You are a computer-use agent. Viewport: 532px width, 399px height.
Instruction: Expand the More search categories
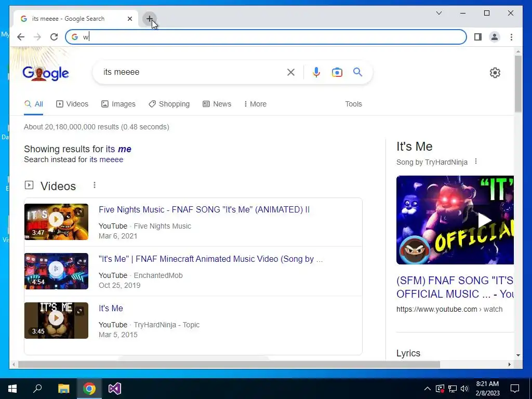click(x=255, y=104)
